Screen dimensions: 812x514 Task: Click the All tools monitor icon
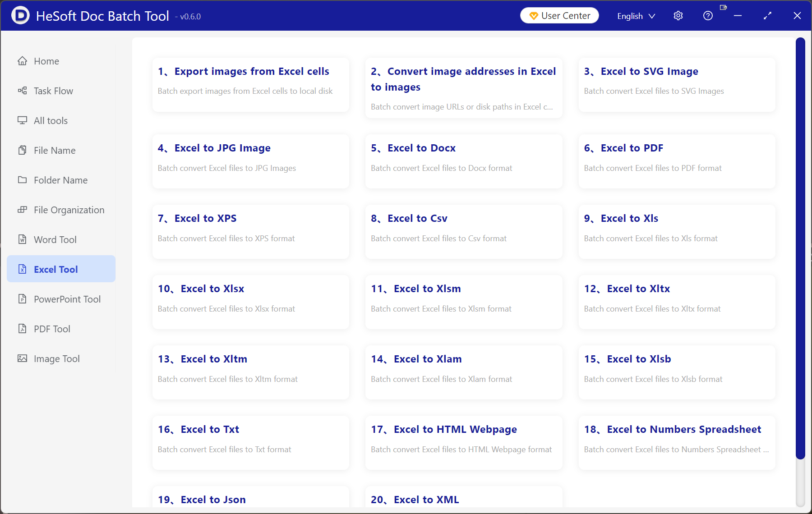(22, 120)
